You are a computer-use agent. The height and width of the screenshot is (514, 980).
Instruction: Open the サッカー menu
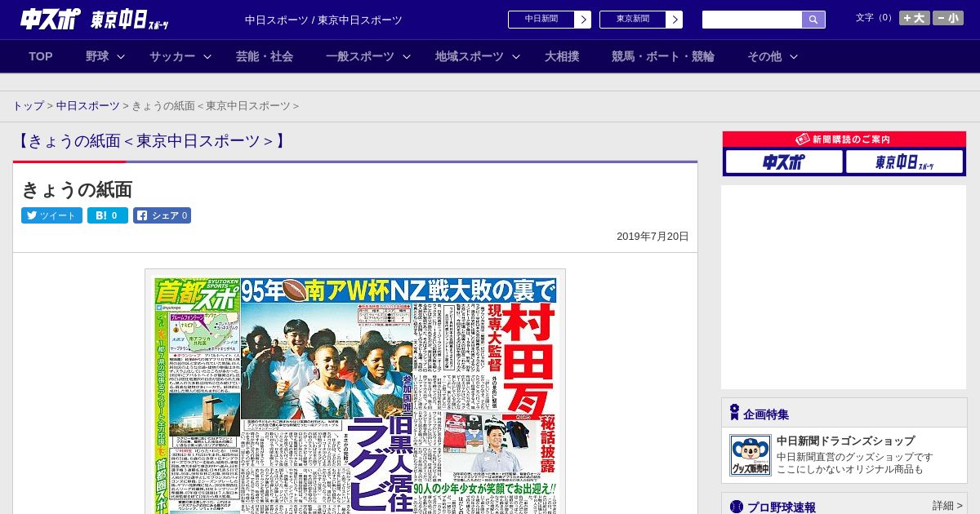[172, 56]
